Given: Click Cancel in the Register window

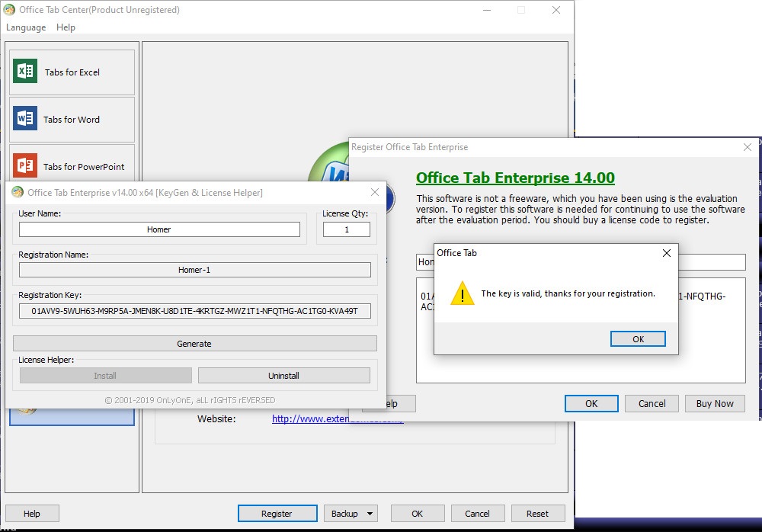Looking at the screenshot, I should pos(652,404).
